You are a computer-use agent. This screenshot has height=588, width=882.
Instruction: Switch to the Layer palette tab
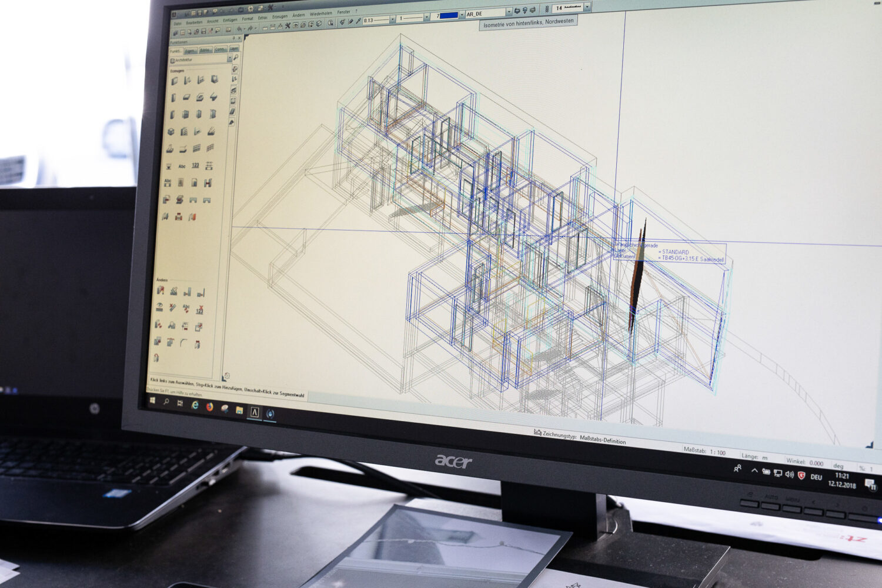tap(234, 49)
